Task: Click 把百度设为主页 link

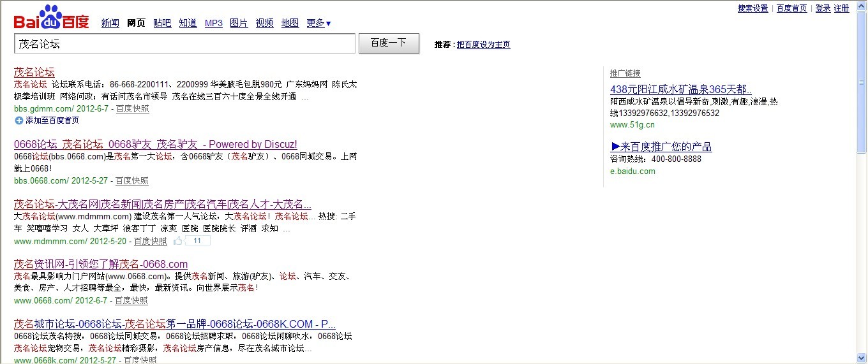Action: pyautogui.click(x=483, y=45)
